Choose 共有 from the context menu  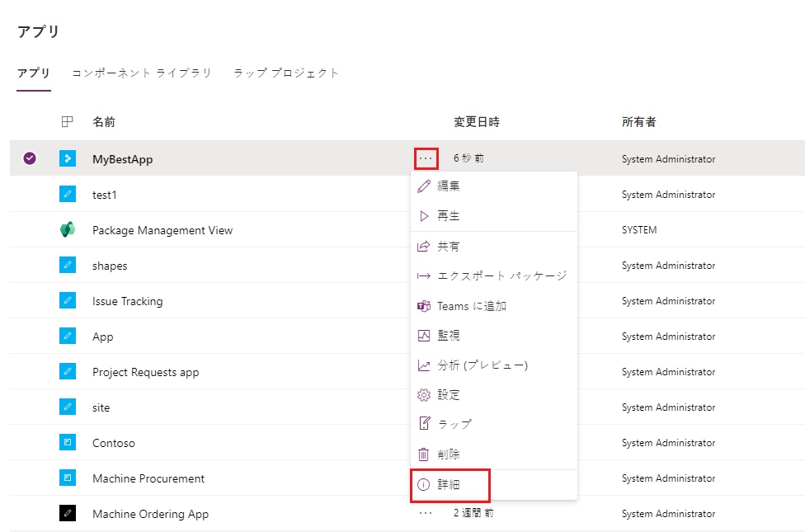494,247
